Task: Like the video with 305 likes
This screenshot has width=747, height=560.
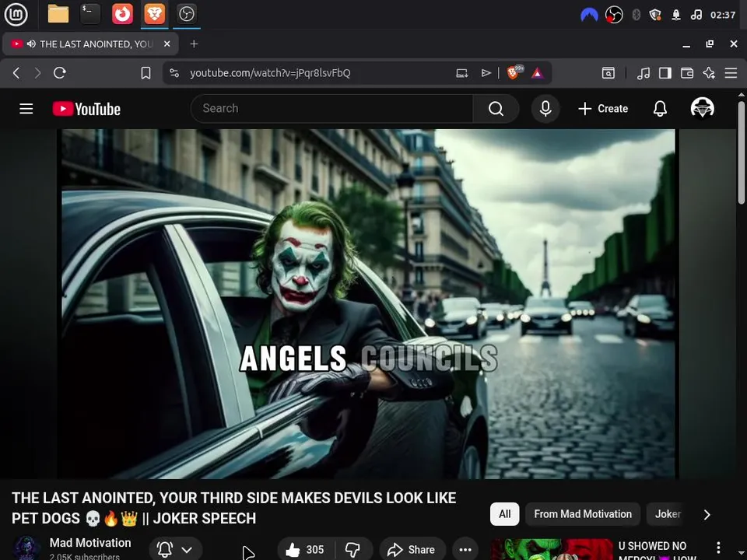Action: 305,550
